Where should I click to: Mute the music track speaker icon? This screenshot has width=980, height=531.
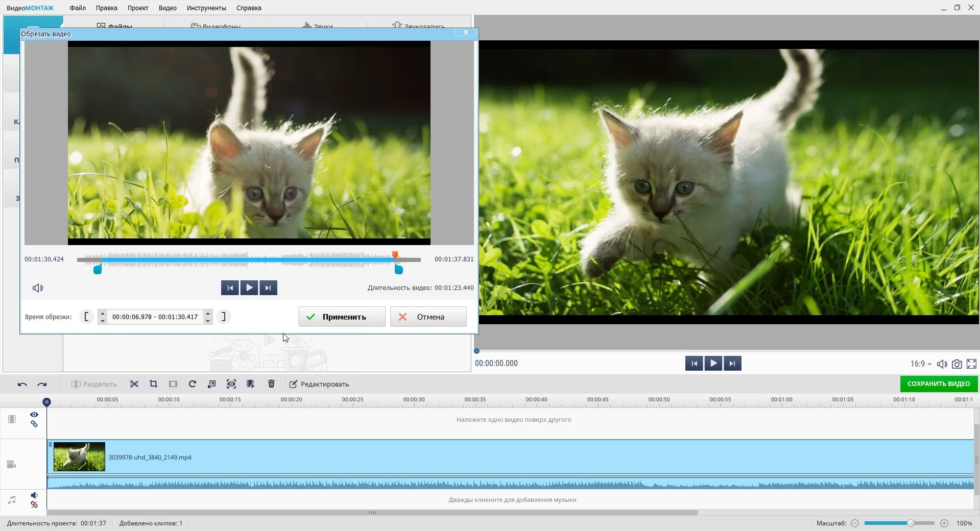[34, 495]
